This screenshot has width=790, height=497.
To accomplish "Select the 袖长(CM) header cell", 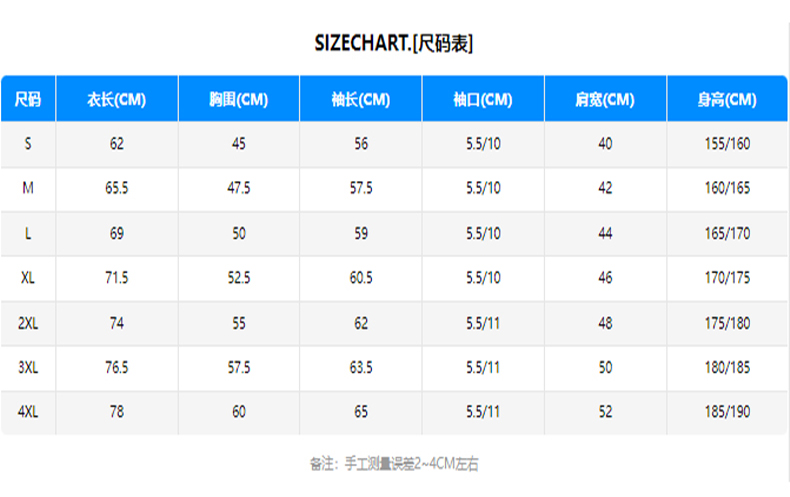I will coord(361,99).
